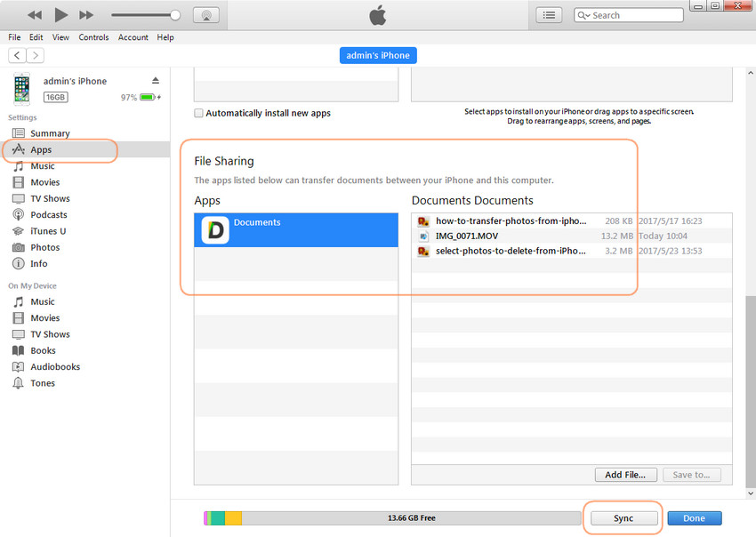
Task: Click the Sync button
Action: point(623,518)
